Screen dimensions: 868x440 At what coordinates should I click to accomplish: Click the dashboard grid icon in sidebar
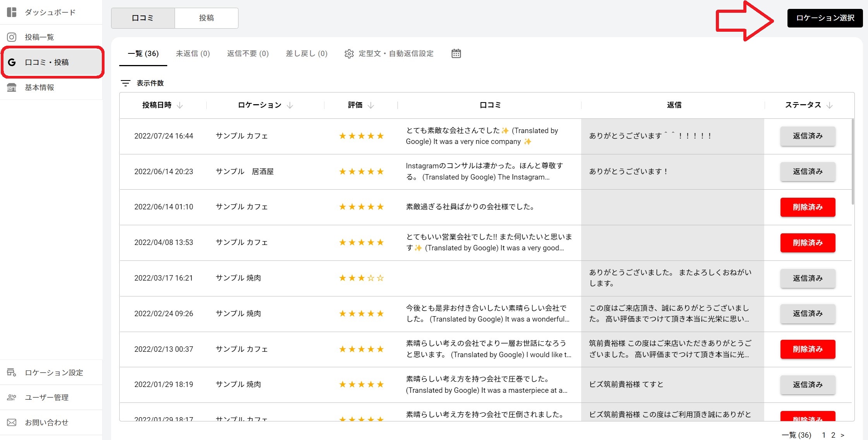tap(12, 12)
